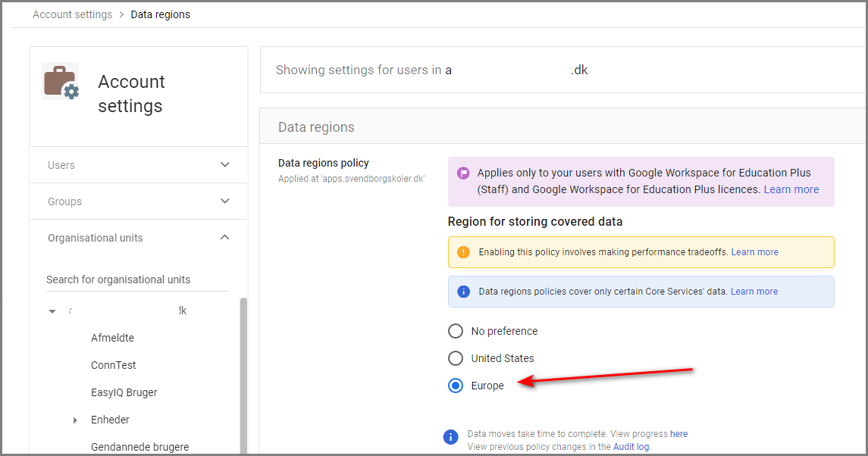Image resolution: width=868 pixels, height=456 pixels.
Task: Expand the Enheder tree node arrow
Action: [x=75, y=420]
